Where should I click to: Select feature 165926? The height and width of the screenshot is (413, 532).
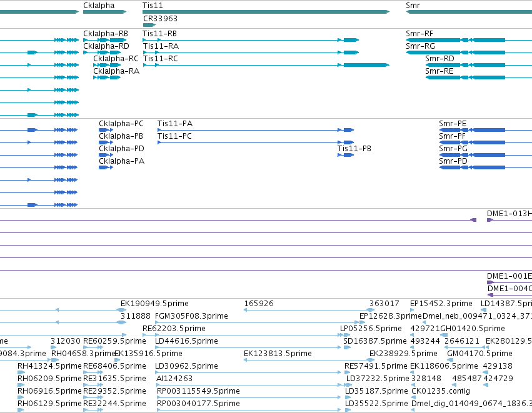[259, 304]
